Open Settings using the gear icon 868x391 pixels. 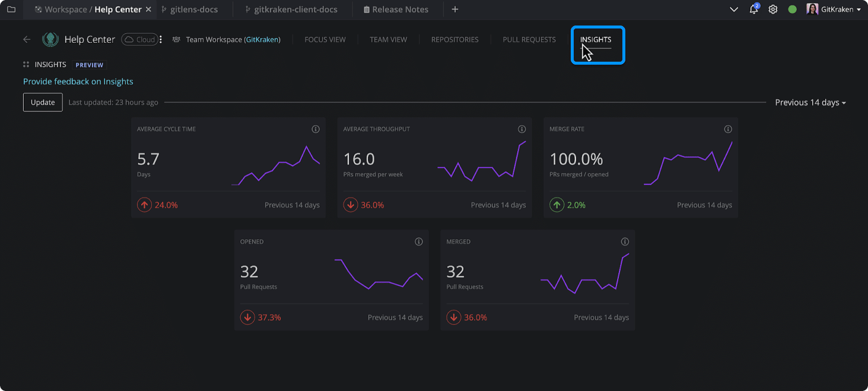coord(772,9)
